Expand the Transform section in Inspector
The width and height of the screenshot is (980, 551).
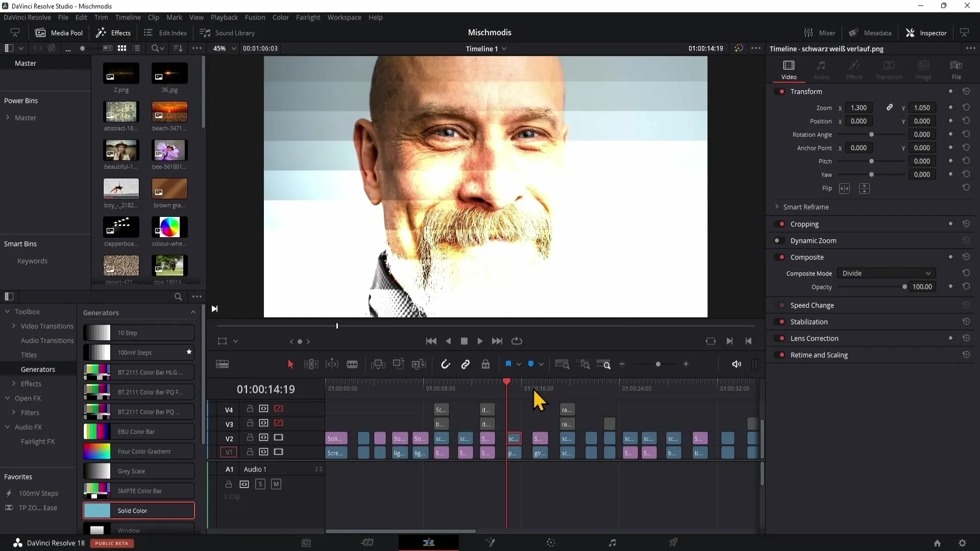(805, 91)
